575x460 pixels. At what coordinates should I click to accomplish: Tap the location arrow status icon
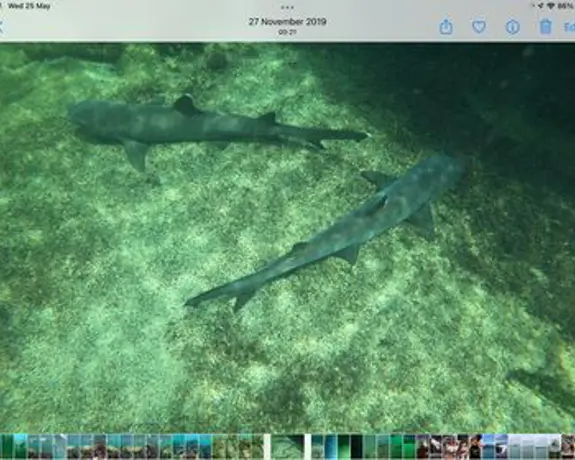(x=541, y=6)
